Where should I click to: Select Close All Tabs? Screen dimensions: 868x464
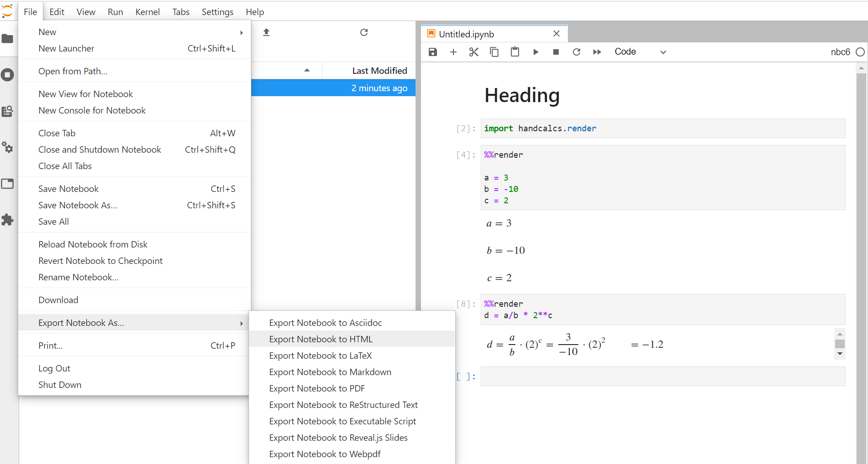(x=135, y=166)
